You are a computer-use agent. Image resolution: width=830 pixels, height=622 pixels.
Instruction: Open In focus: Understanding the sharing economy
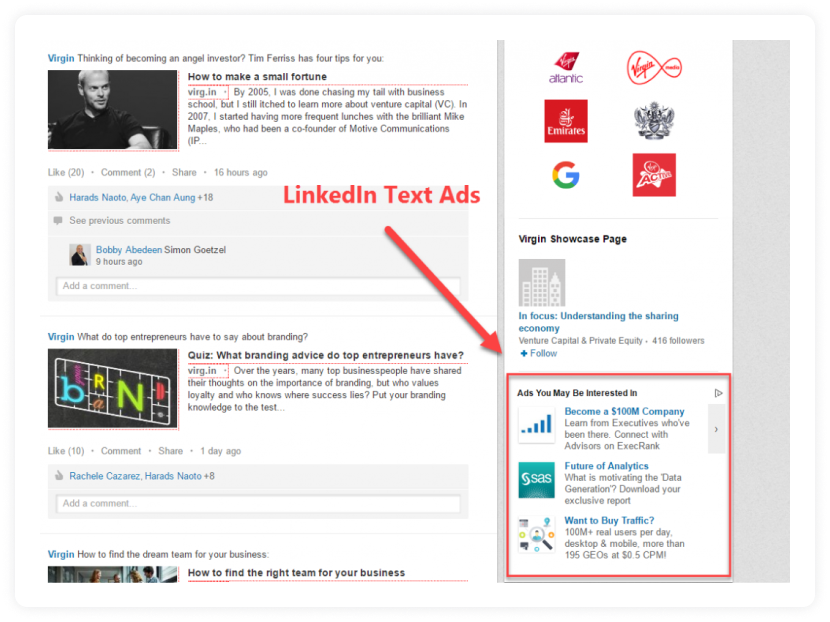(x=598, y=322)
